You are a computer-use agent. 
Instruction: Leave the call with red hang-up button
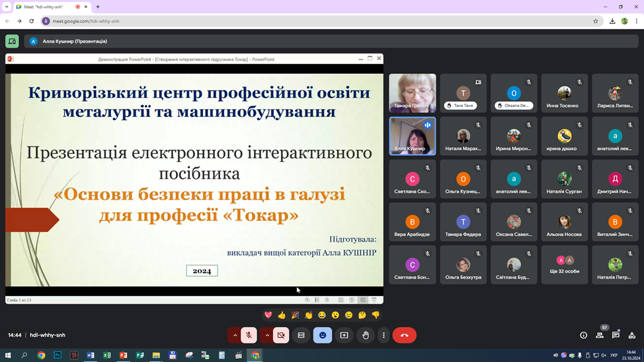(x=405, y=336)
